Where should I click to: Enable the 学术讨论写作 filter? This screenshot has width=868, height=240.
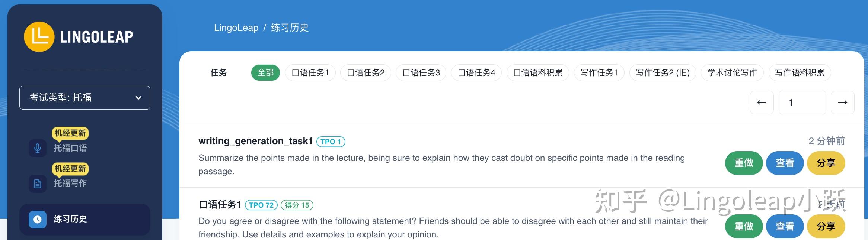(x=732, y=72)
